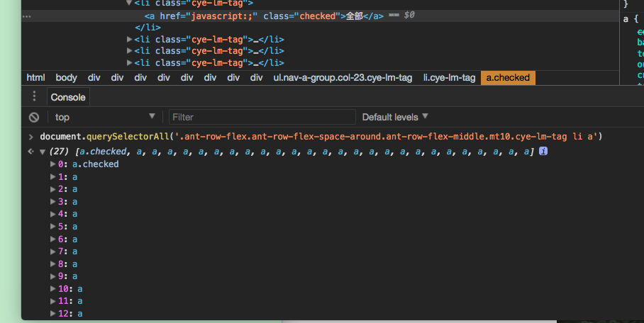
Task: Expand array entry 10: a
Action: point(52,288)
